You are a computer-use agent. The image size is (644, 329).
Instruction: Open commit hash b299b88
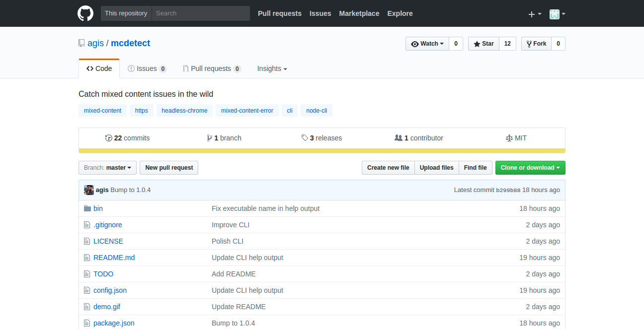(x=508, y=190)
